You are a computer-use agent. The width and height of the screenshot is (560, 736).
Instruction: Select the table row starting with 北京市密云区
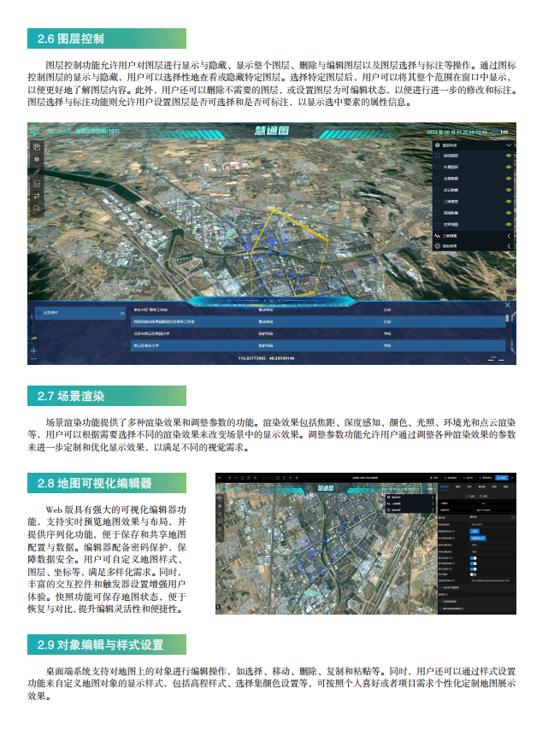318,333
